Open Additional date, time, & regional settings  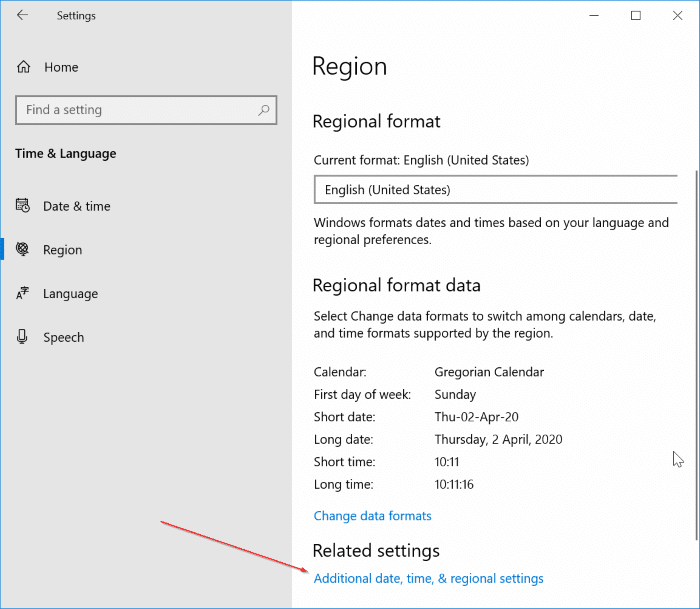click(428, 578)
